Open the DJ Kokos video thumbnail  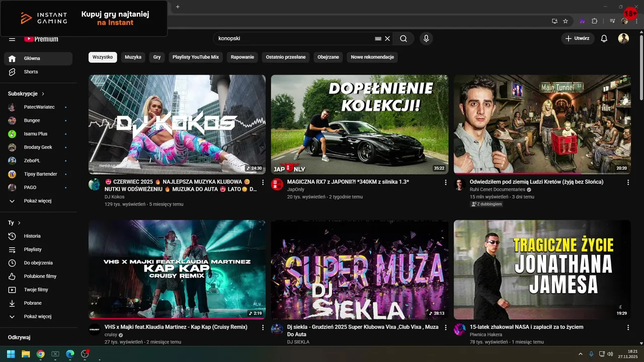[x=177, y=124]
